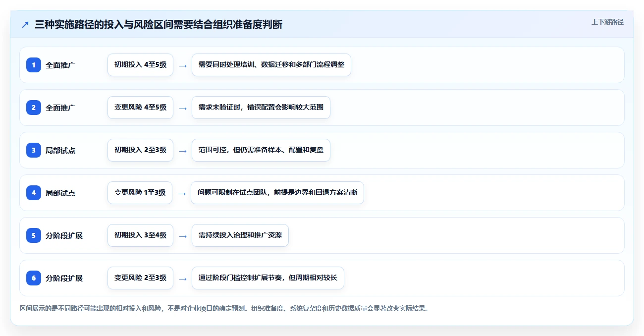Click the 范围可控，但仍需准备样本、配置和复盘 box
This screenshot has width=644, height=336.
[261, 150]
